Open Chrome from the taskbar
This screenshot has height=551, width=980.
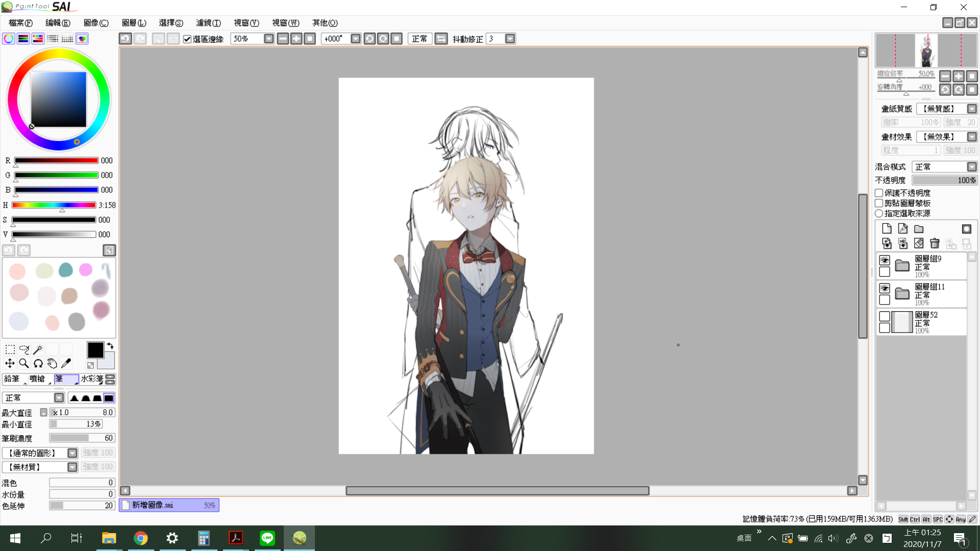(140, 538)
